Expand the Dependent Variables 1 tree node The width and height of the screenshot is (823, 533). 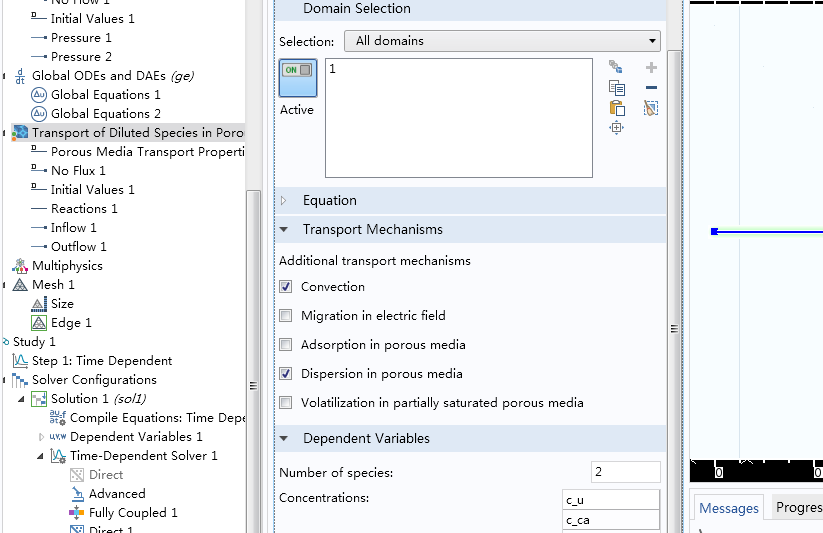[x=41, y=437]
